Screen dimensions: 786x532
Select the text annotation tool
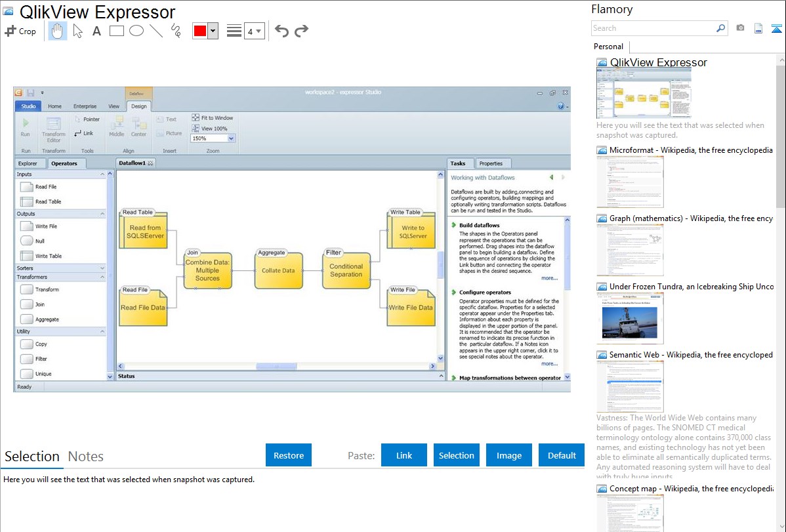(x=96, y=31)
